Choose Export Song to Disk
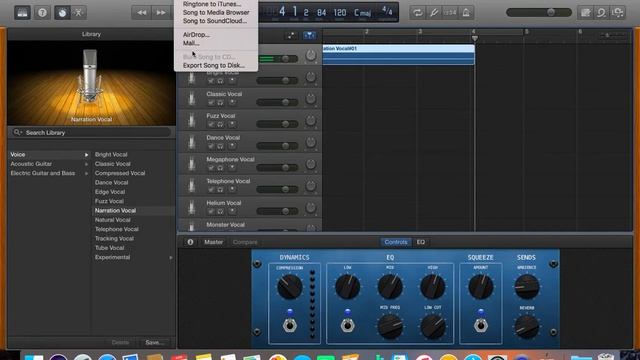Viewport: 640px width, 360px height. (x=214, y=65)
